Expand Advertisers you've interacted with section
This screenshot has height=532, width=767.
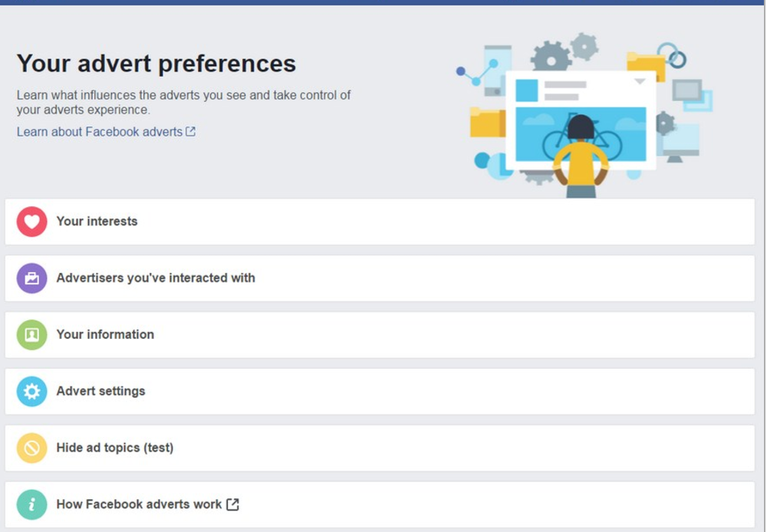point(380,278)
